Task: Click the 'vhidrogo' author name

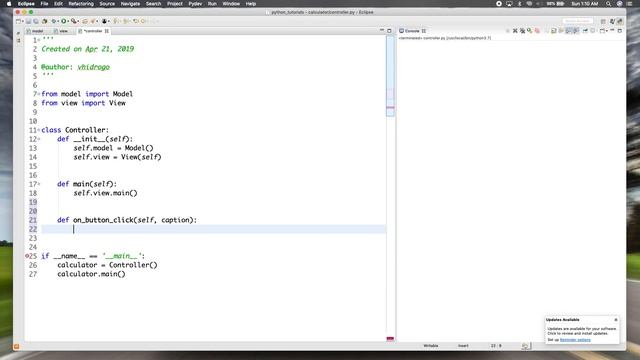Action: click(x=93, y=67)
